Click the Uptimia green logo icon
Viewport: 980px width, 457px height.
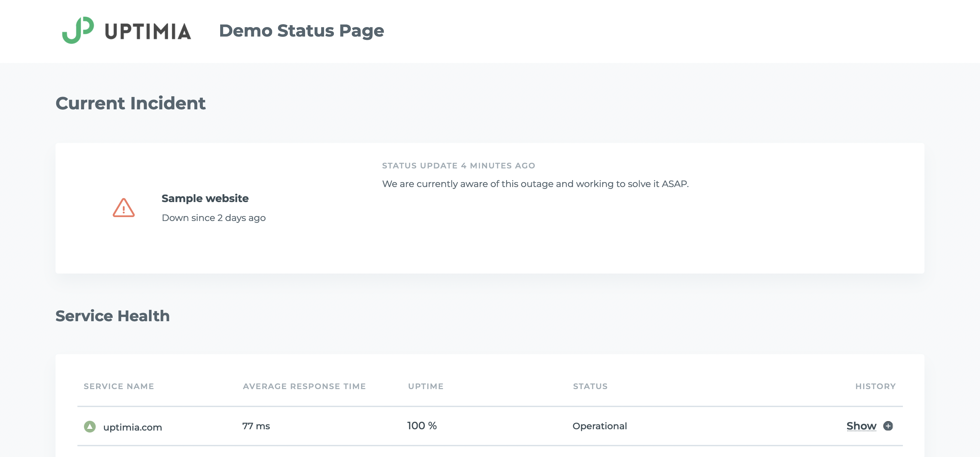[78, 30]
